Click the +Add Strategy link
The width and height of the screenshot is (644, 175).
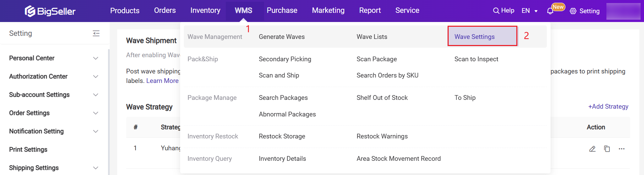(x=608, y=106)
